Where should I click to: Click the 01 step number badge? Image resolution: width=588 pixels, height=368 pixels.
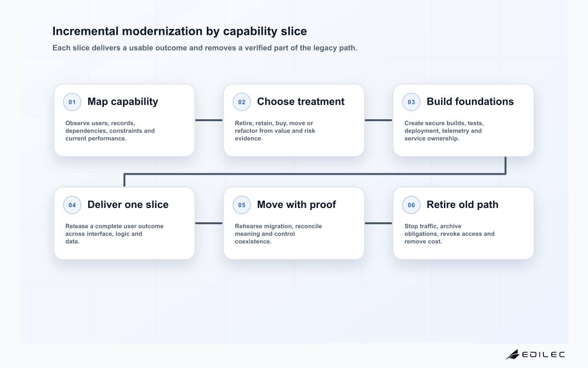pyautogui.click(x=72, y=102)
